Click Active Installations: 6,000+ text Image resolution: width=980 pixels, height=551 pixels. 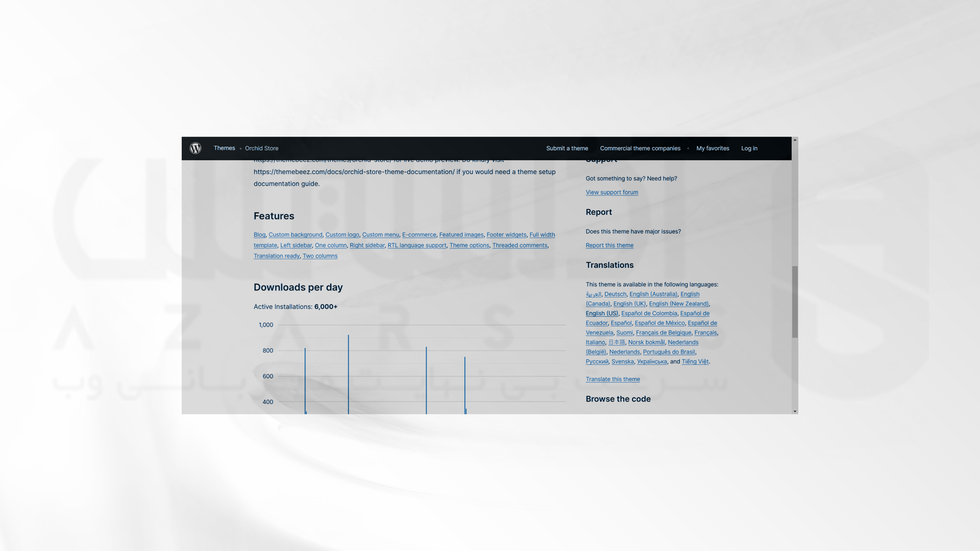click(x=295, y=307)
